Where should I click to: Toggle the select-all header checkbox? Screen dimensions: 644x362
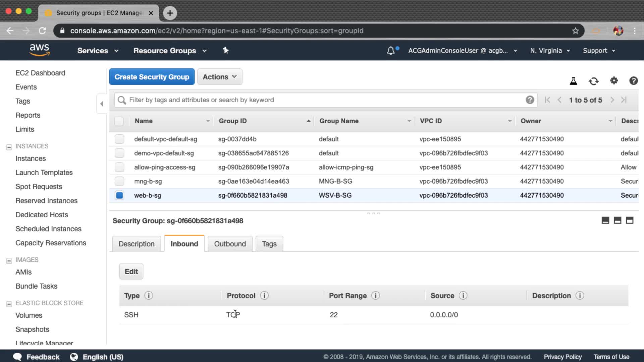(119, 121)
